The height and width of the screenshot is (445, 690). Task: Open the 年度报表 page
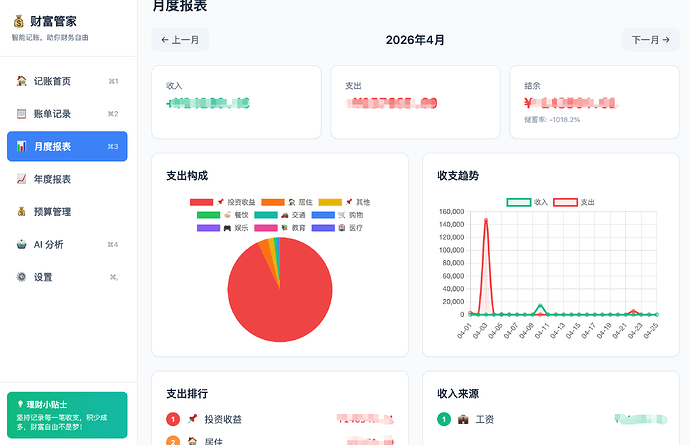[67, 179]
